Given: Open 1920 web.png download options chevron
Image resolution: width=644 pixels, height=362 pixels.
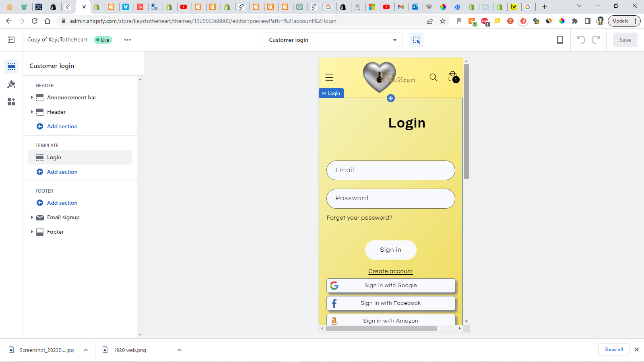Looking at the screenshot, I should coord(180,350).
